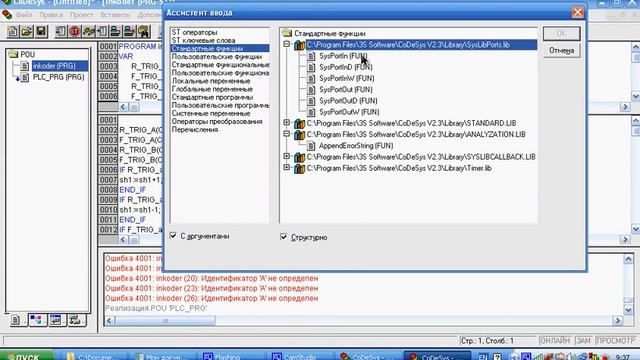Click message Реализация POU 'PLC_PRG'
640x360 pixels.
(156, 309)
